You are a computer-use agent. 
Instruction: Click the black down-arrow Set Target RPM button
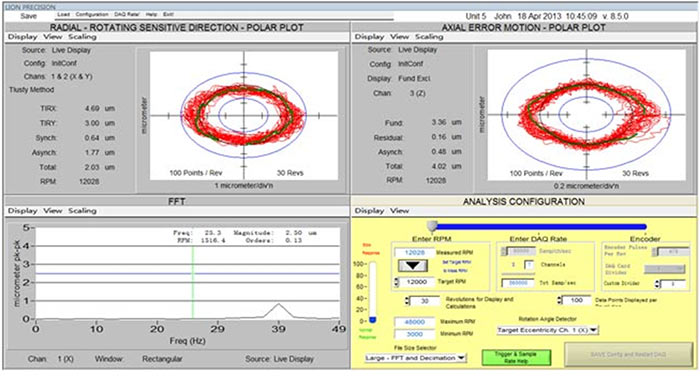point(412,266)
